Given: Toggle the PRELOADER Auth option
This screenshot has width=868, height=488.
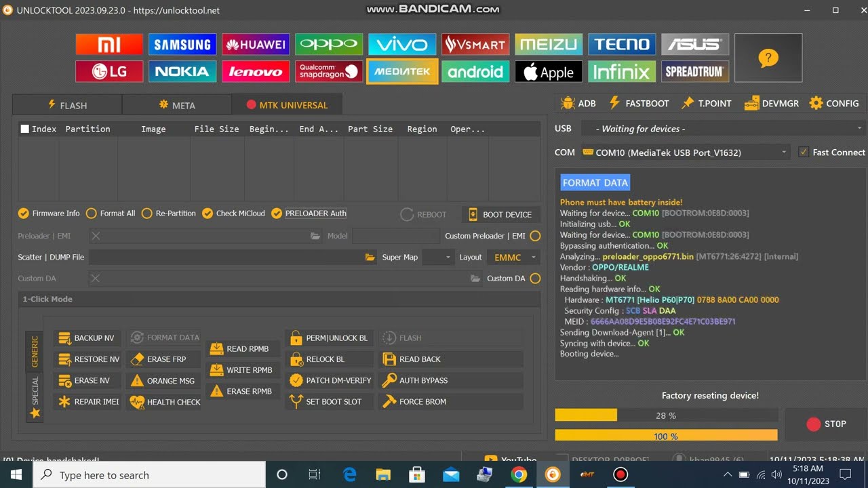Looking at the screenshot, I should point(309,213).
